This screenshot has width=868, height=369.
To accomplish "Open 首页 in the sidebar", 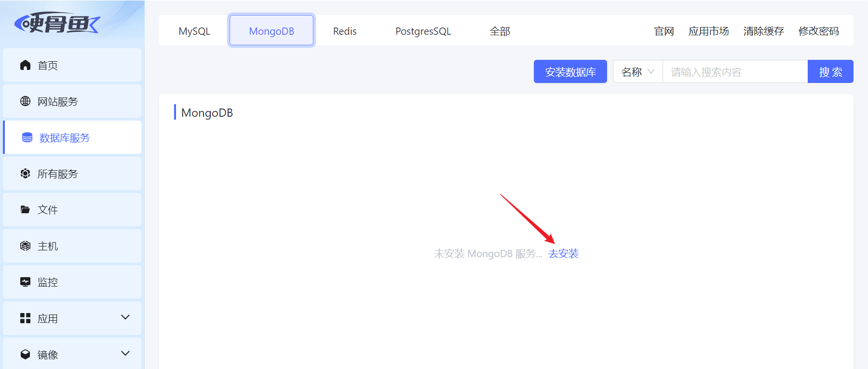I will (72, 65).
